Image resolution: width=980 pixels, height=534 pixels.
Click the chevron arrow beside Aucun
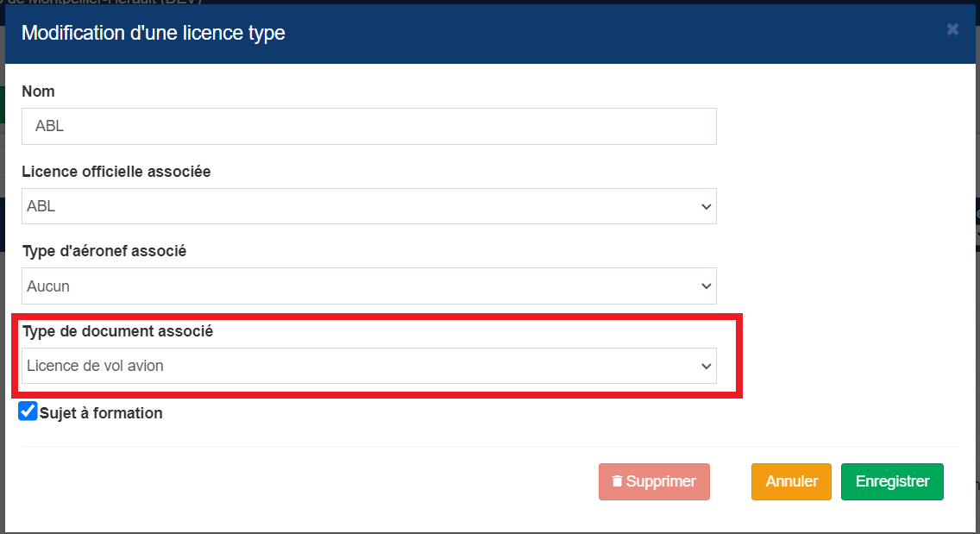[707, 286]
